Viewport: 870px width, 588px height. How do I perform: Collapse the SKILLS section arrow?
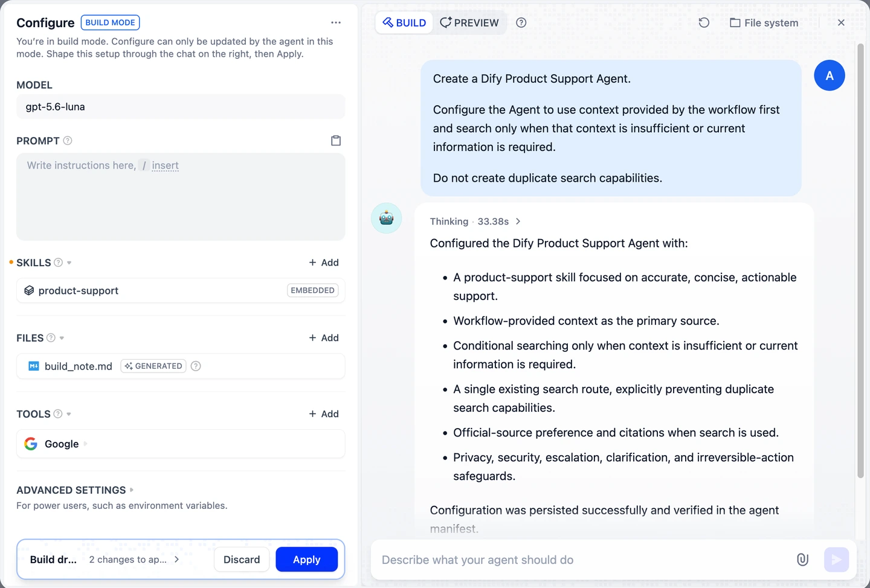(69, 263)
